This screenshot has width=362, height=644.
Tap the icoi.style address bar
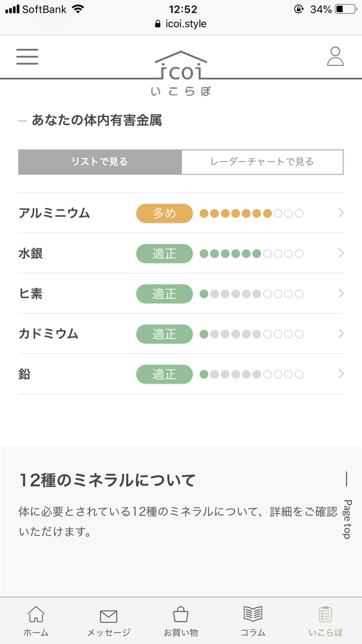(x=181, y=24)
